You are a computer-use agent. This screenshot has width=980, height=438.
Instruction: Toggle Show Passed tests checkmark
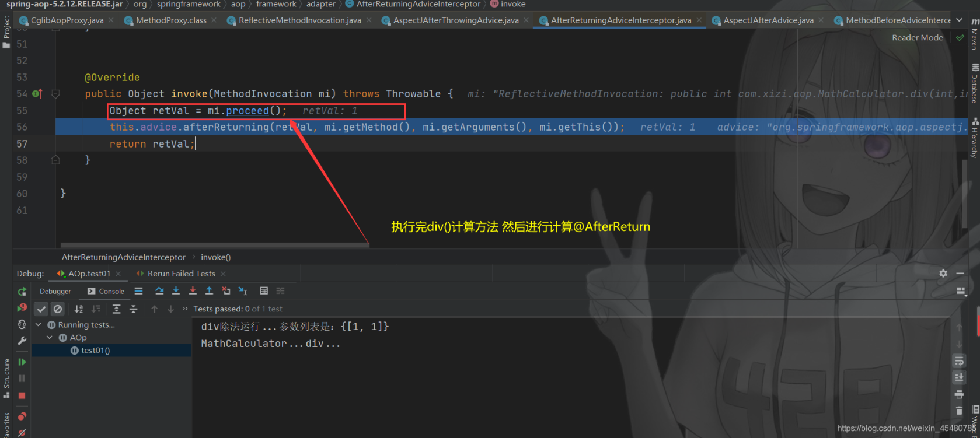41,309
